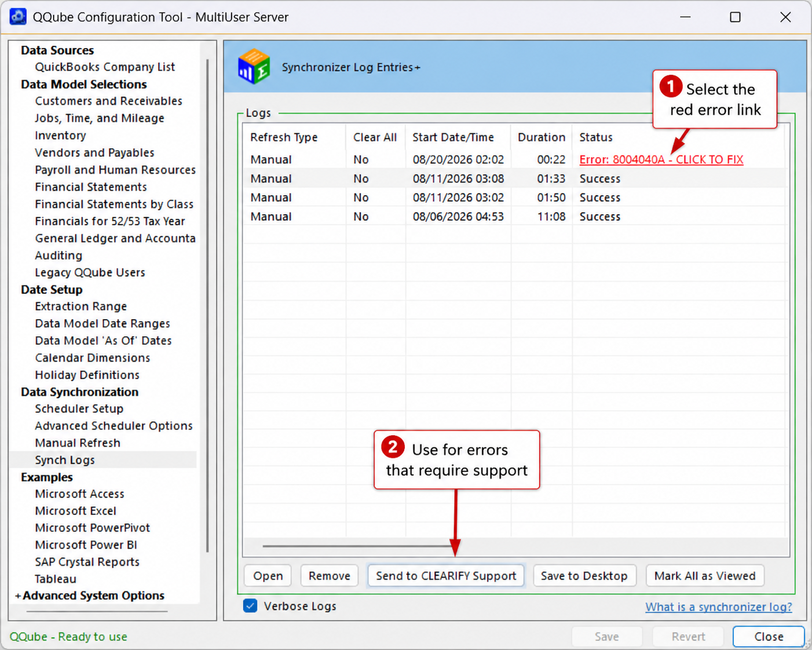This screenshot has height=650, width=812.
Task: Select Data Model Date Ranges
Action: pyautogui.click(x=103, y=323)
